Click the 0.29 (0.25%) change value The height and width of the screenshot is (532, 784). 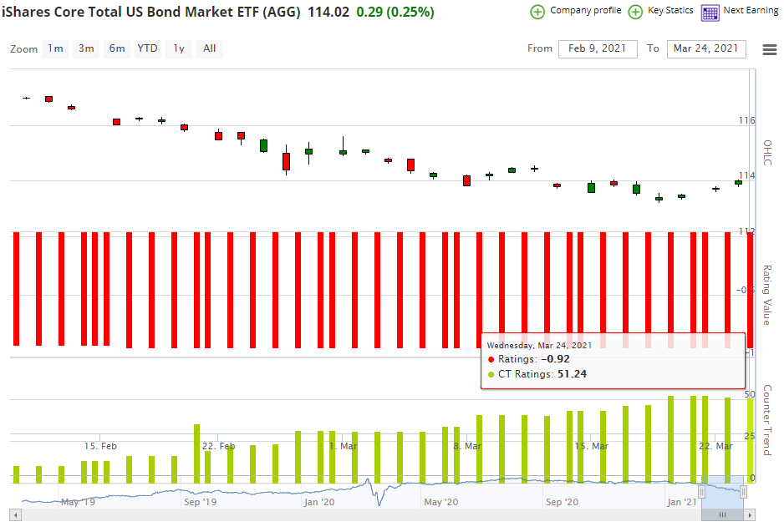coord(395,12)
